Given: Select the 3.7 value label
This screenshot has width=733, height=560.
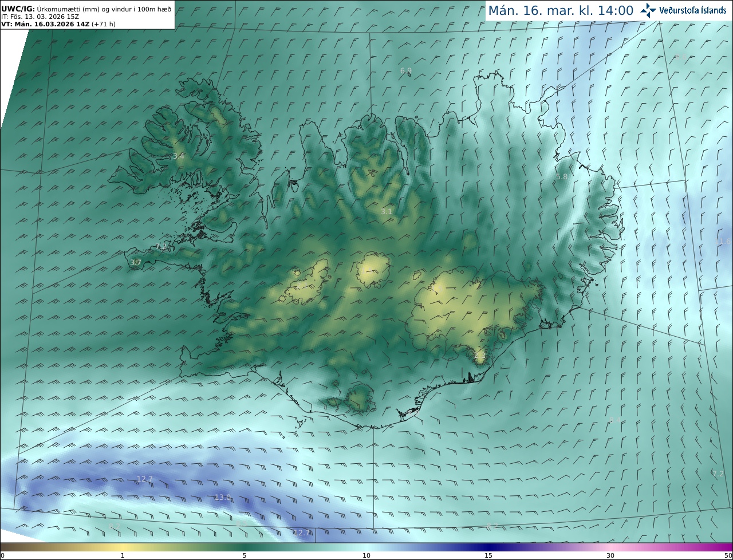Looking at the screenshot, I should click(x=135, y=262).
